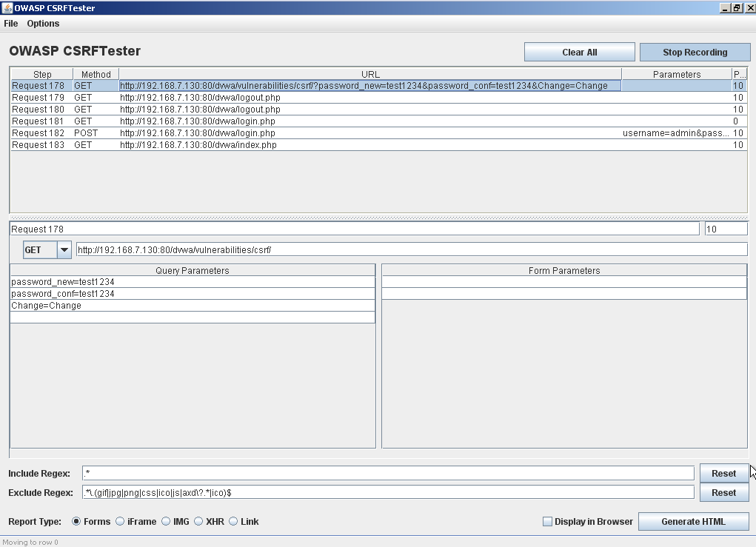Click the Change=Change query parameter
This screenshot has width=756, height=547.
(x=193, y=306)
